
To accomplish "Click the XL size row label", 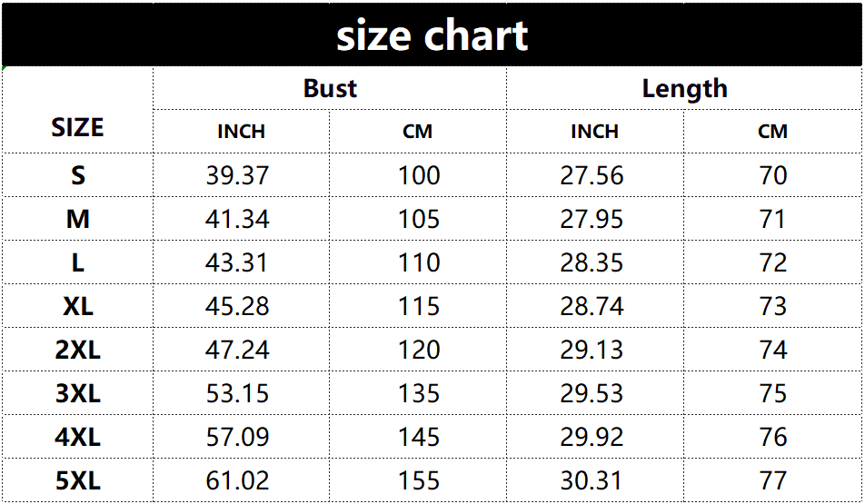I will [x=77, y=306].
